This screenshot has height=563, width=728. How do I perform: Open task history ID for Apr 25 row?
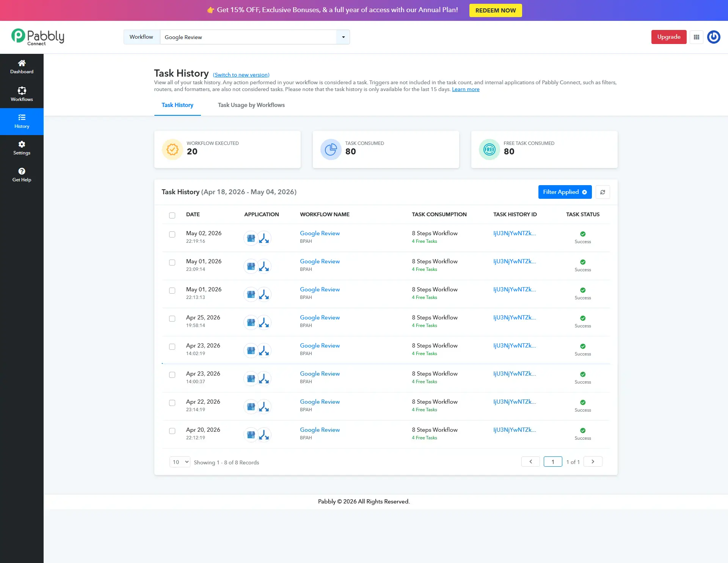[x=515, y=318]
